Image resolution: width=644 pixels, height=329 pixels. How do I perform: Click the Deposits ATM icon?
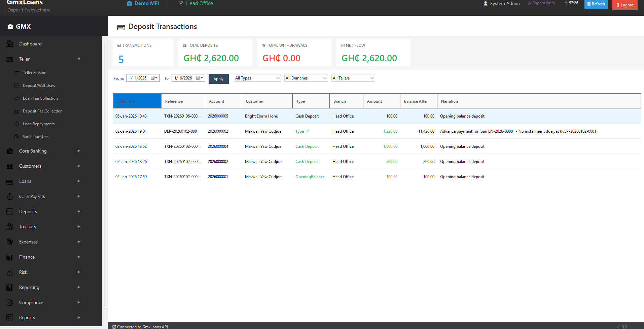tap(10, 211)
